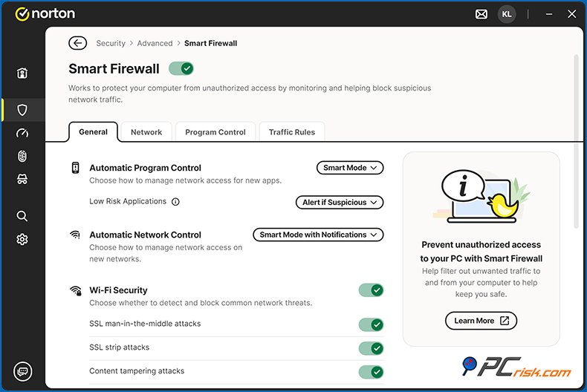This screenshot has width=587, height=392.
Task: Open the Privacy fingerprint sidebar icon
Action: (22, 156)
